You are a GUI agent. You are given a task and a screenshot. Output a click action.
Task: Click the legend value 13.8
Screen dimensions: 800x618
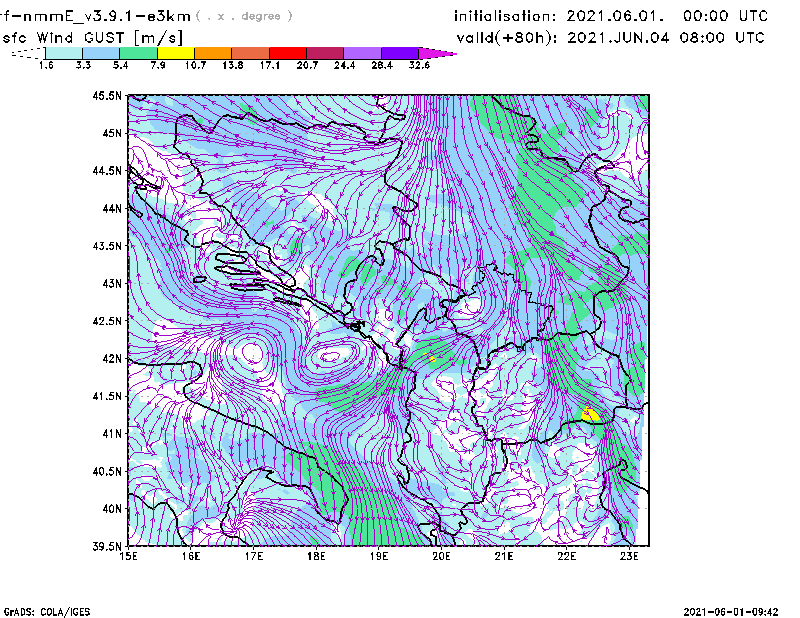(232, 65)
